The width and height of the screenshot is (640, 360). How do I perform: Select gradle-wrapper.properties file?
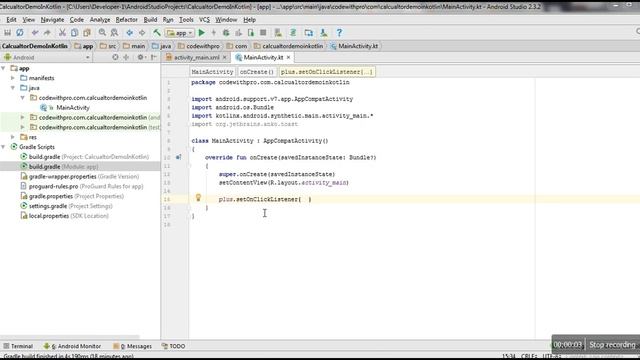(80, 176)
